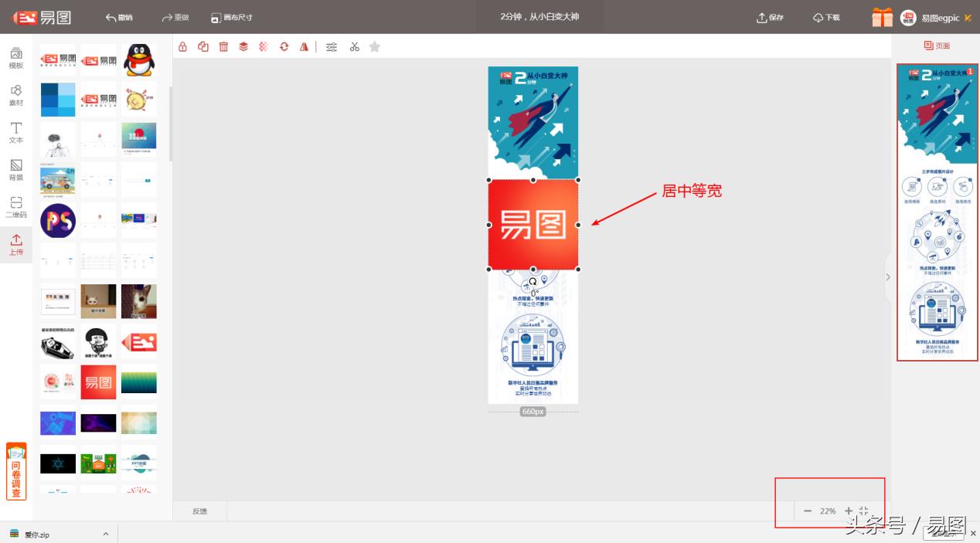Viewport: 980px width, 543px height.
Task: Click the 保存 save button
Action: pyautogui.click(x=770, y=18)
